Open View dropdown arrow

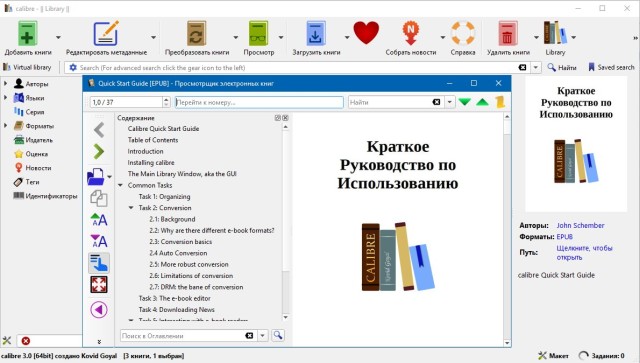coord(281,37)
